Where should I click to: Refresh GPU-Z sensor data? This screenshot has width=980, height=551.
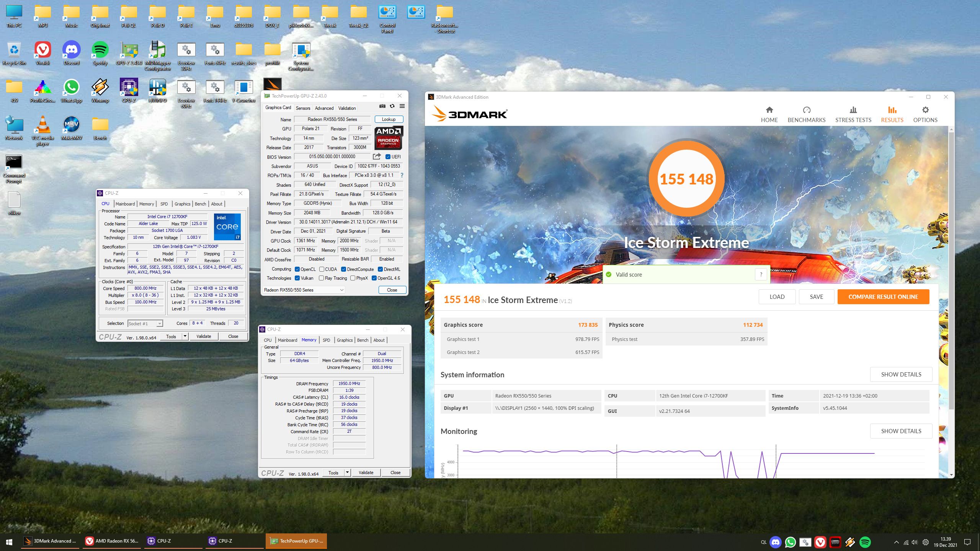pos(392,106)
